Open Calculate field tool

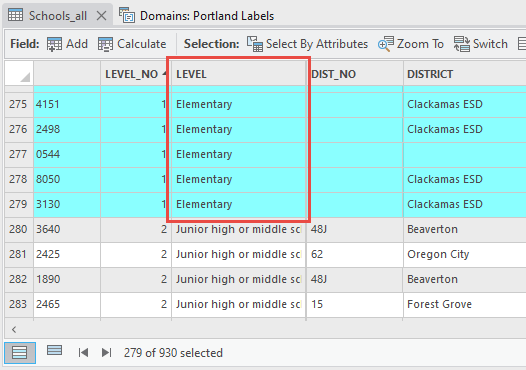coord(132,44)
